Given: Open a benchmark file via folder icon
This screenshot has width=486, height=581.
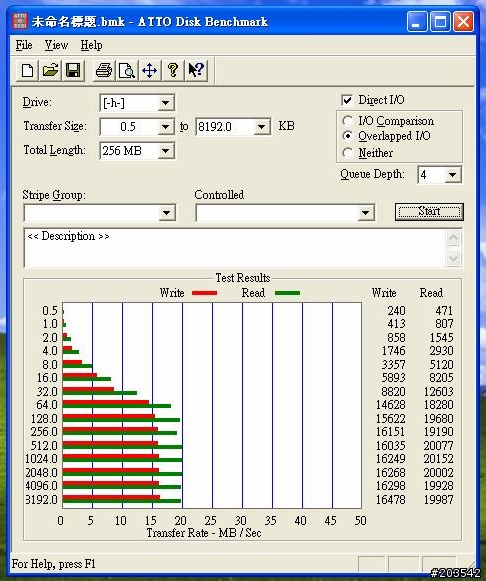Looking at the screenshot, I should click(50, 70).
